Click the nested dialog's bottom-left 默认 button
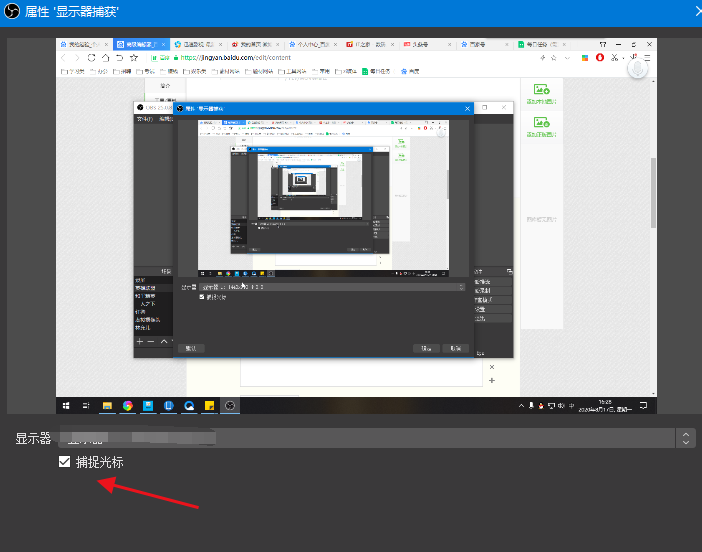 [x=194, y=348]
